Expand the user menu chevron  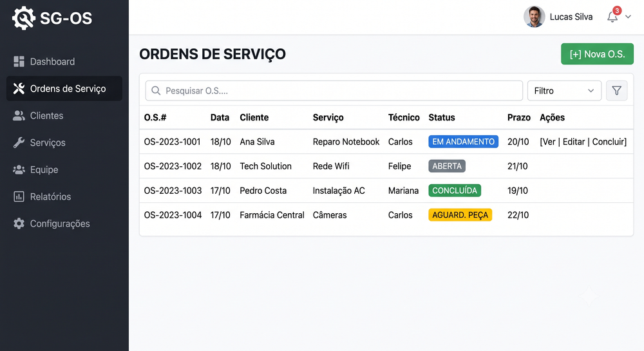[x=628, y=17]
